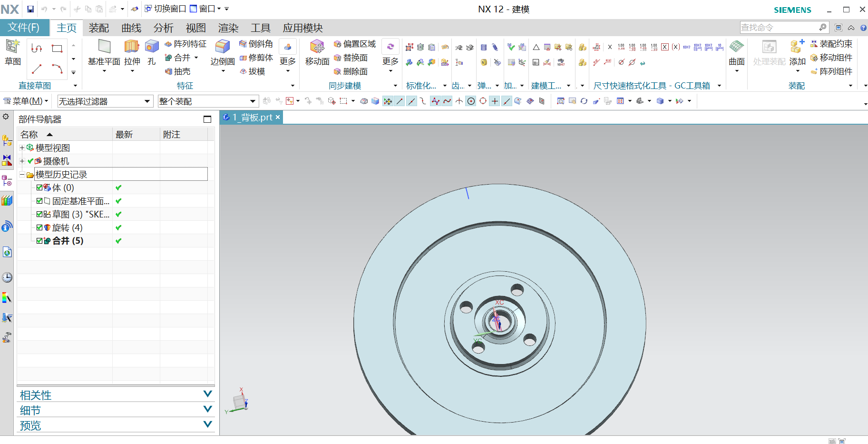Screen dimensions: 868x444
Task: Open the Reuse Library bookshelf tab
Action: click(x=7, y=200)
